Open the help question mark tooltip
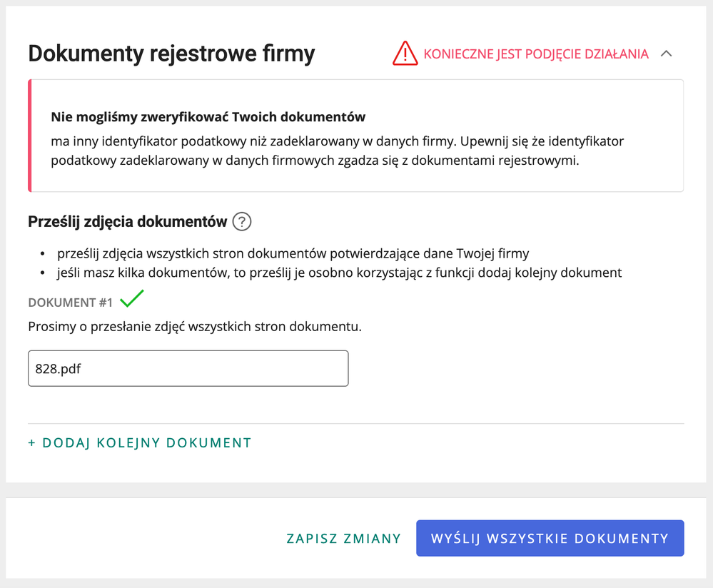Image resolution: width=713 pixels, height=588 pixels. [x=242, y=222]
